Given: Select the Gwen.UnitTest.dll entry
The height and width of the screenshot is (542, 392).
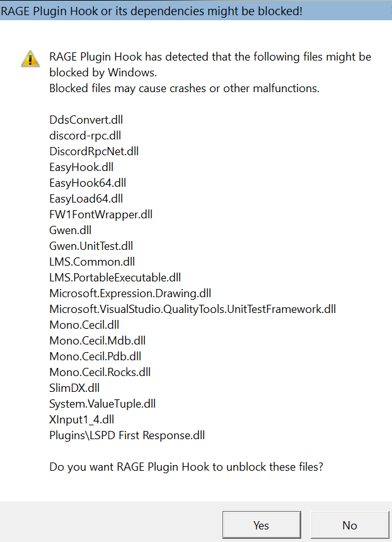Looking at the screenshot, I should pyautogui.click(x=91, y=246).
